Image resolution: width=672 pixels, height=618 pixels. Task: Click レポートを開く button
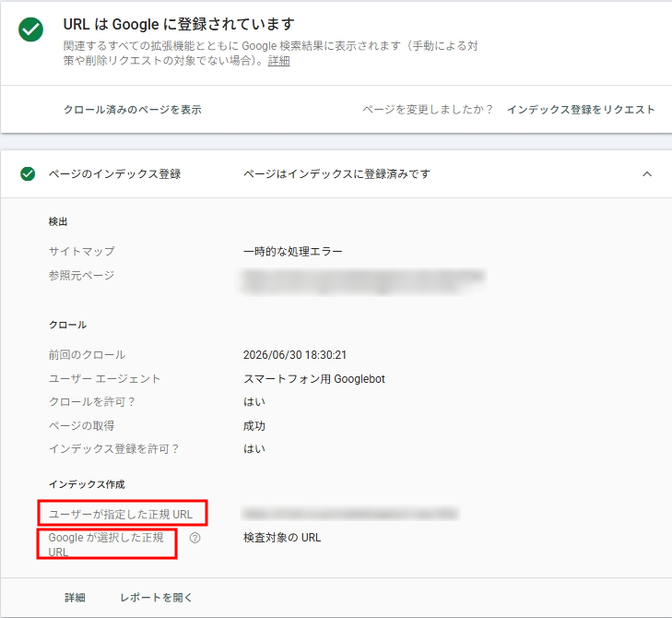(x=156, y=598)
